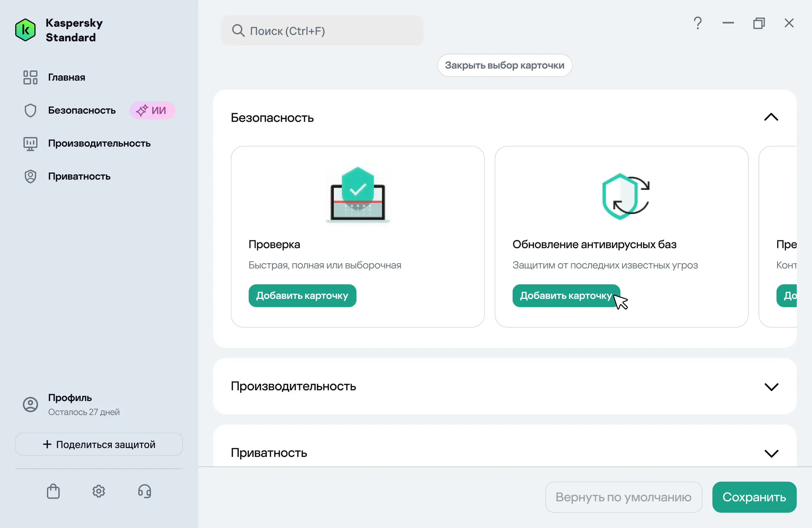The width and height of the screenshot is (812, 528).
Task: Minimize the Kaspersky window
Action: pyautogui.click(x=728, y=23)
